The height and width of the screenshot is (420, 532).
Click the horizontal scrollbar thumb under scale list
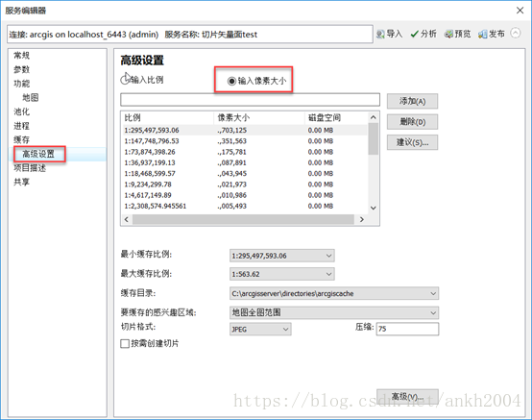click(243, 219)
